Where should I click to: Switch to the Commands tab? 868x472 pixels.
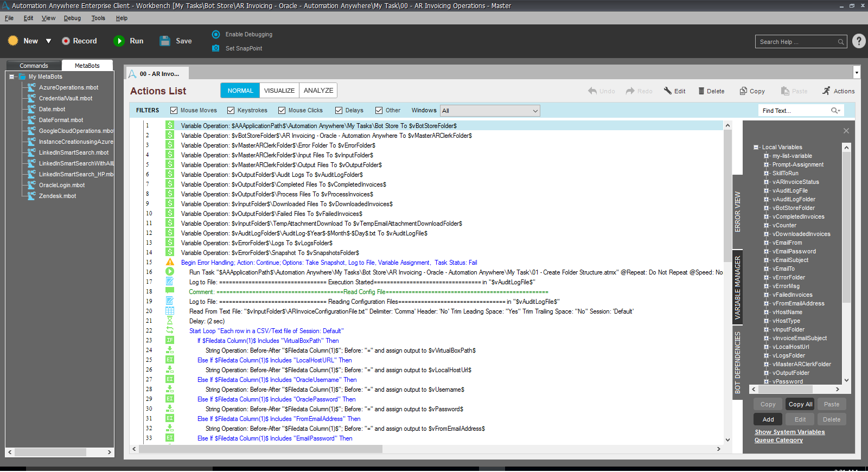[34, 66]
